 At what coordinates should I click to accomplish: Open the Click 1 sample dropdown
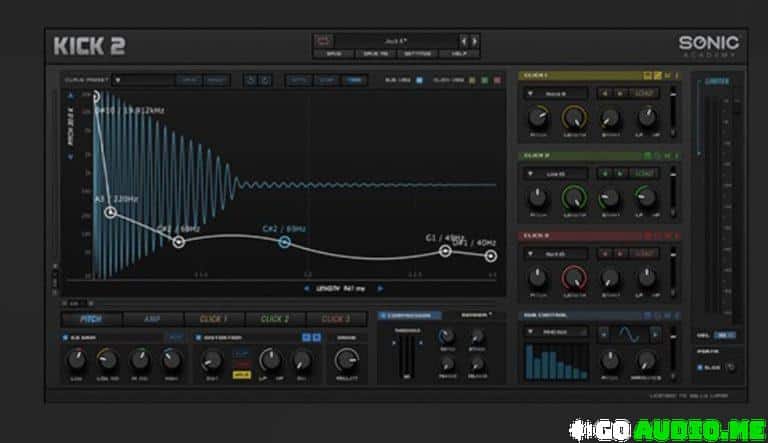click(x=556, y=93)
